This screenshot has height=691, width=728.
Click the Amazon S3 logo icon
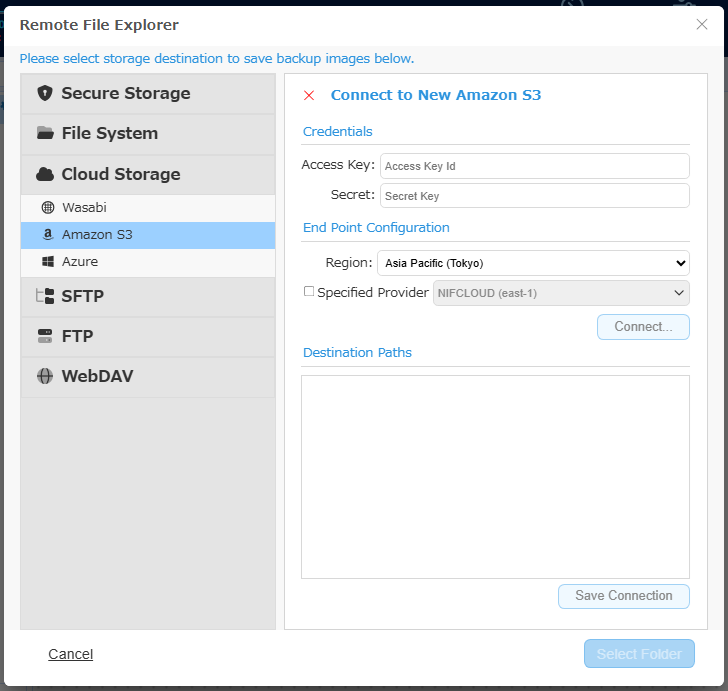pos(48,234)
